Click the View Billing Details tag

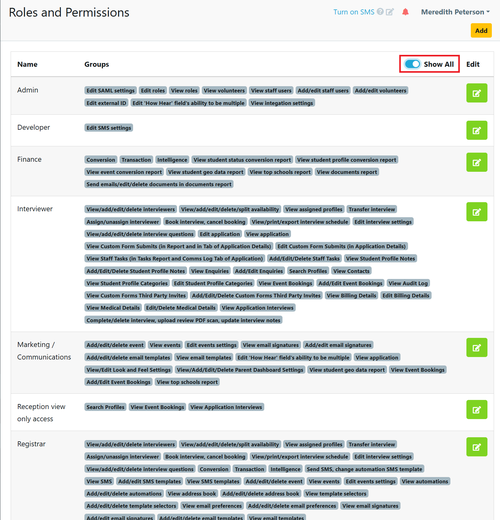pyautogui.click(x=351, y=296)
